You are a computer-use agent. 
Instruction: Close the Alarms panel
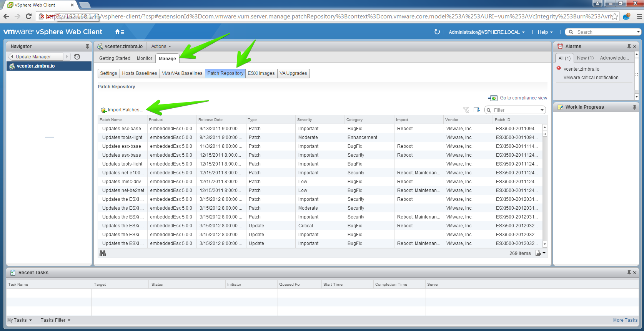635,46
